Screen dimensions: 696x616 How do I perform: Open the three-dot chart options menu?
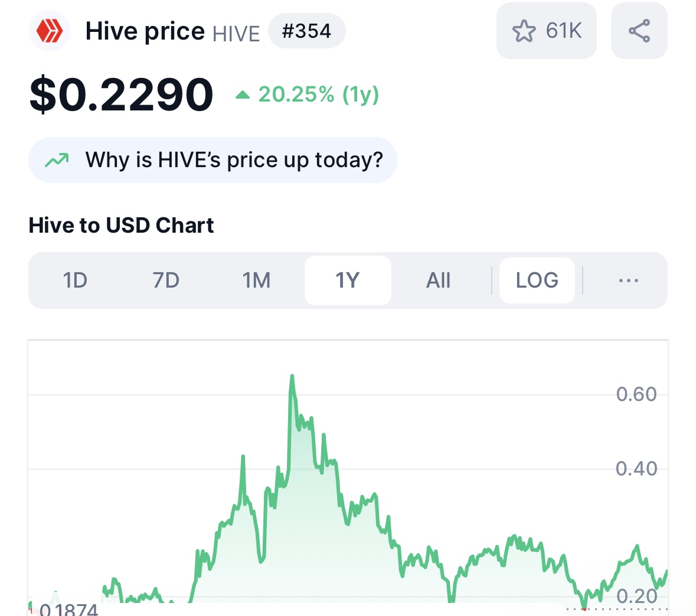coord(628,281)
